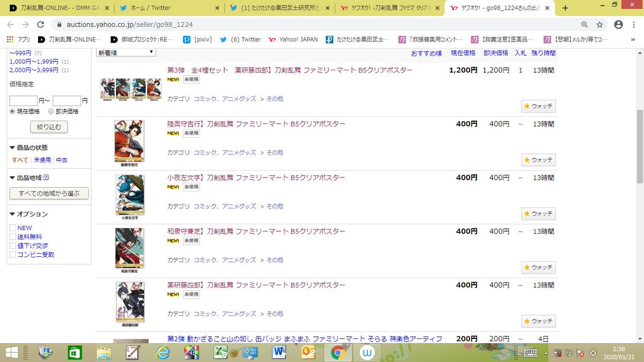Viewport: 644px width, 362px height.
Task: Click the minimum price input field
Action: 24,101
